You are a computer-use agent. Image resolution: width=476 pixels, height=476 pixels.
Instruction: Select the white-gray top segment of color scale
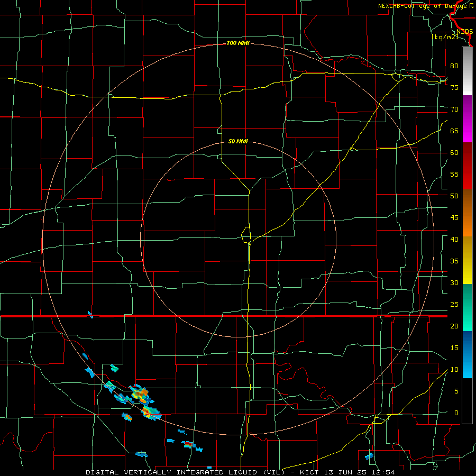click(467, 71)
